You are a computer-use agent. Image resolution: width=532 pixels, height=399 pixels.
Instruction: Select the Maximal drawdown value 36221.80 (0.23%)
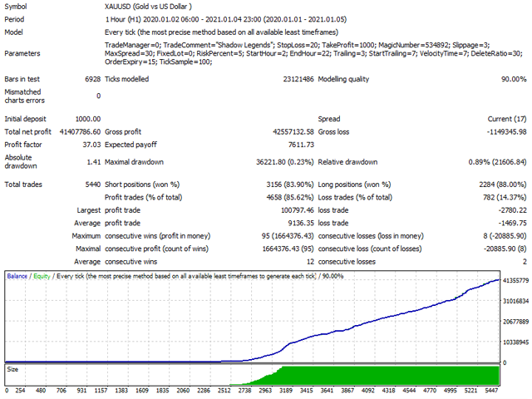coord(284,162)
